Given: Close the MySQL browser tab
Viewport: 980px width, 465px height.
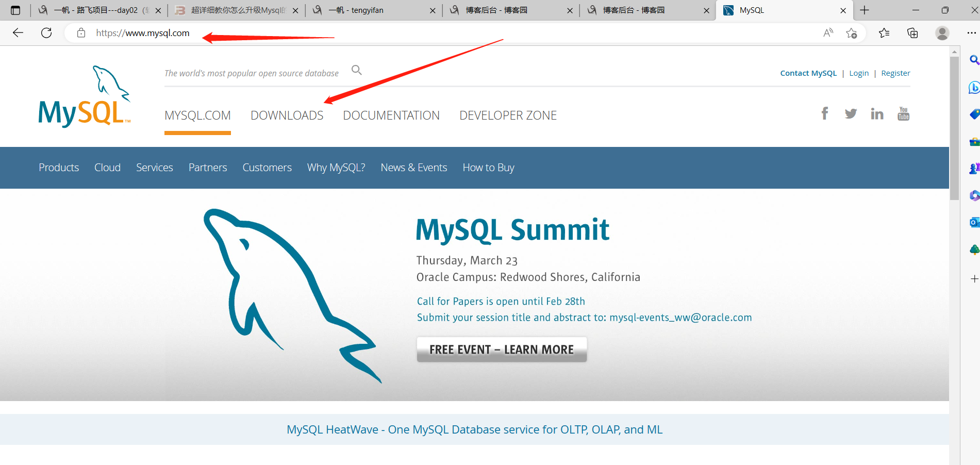Looking at the screenshot, I should 843,10.
